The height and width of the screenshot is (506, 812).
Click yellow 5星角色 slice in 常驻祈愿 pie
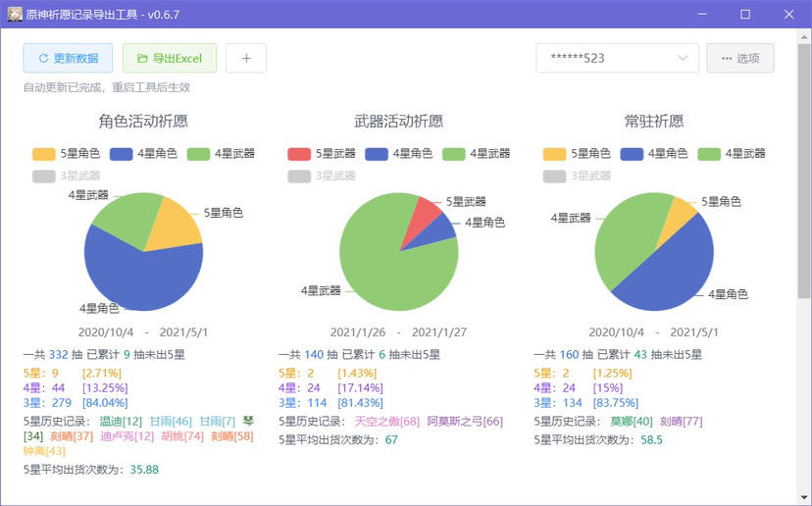(x=679, y=219)
